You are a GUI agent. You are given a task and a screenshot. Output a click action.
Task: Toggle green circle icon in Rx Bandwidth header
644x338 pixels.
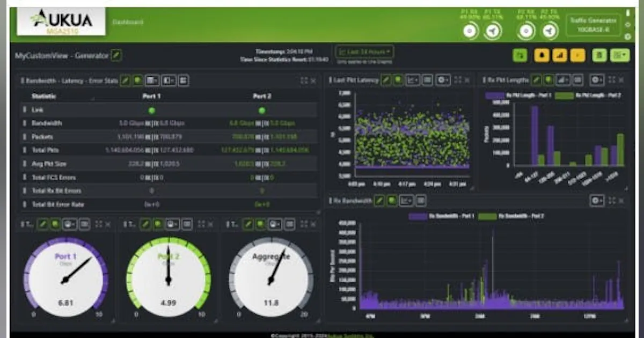392,201
